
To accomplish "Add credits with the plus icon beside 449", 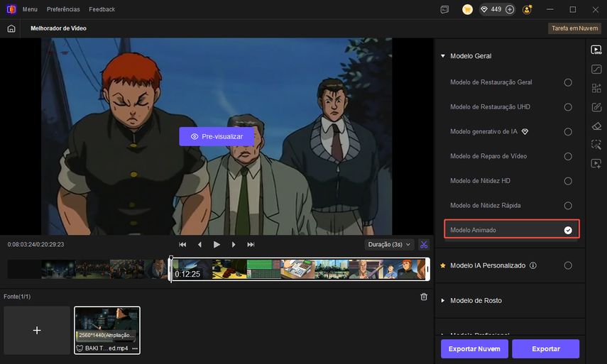I will click(510, 9).
